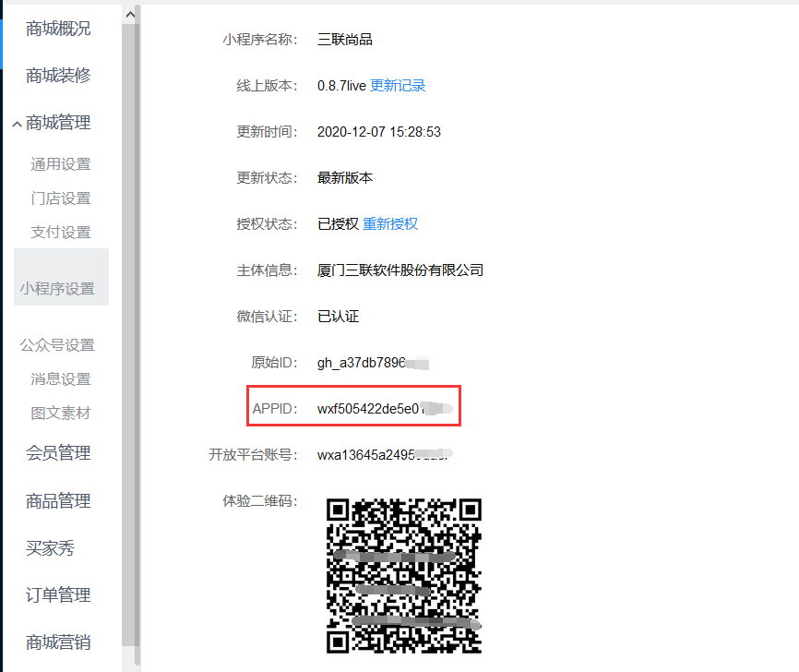The width and height of the screenshot is (799, 672).
Task: Click the 重新授权 link
Action: [390, 223]
